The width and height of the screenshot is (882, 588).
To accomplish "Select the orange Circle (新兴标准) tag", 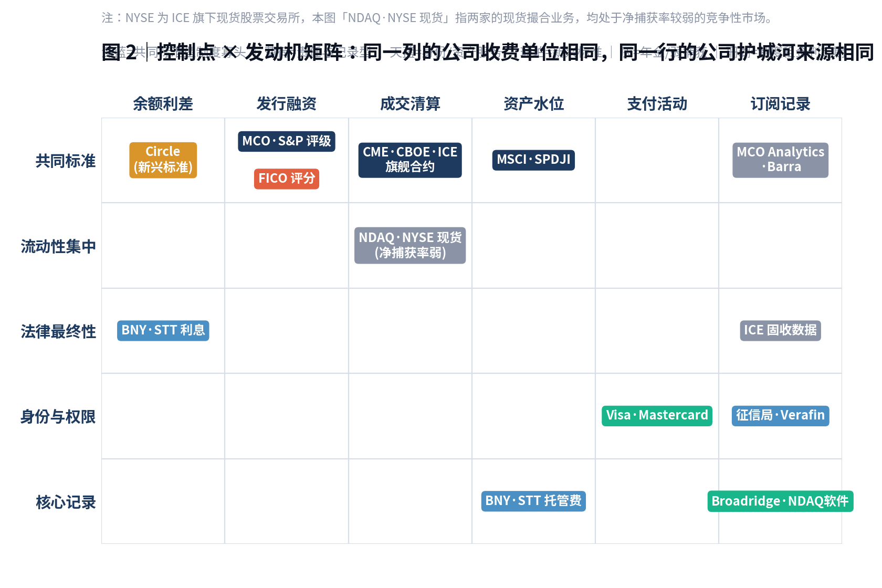I will [x=163, y=160].
